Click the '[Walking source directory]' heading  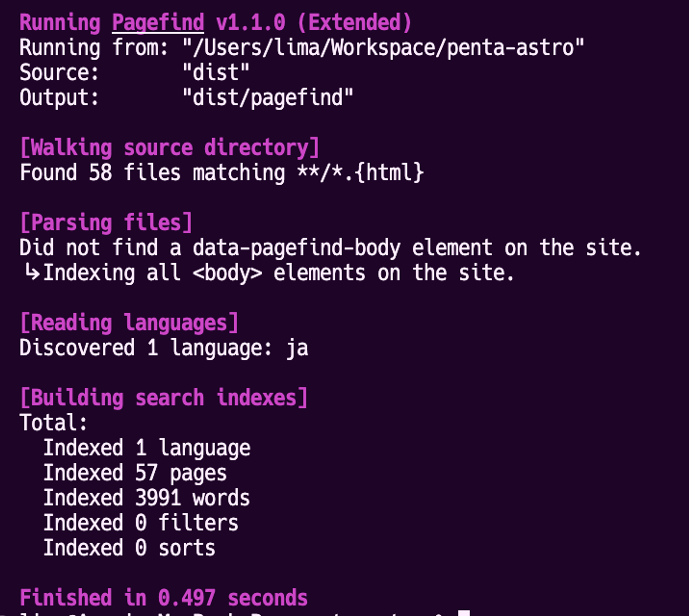[170, 148]
